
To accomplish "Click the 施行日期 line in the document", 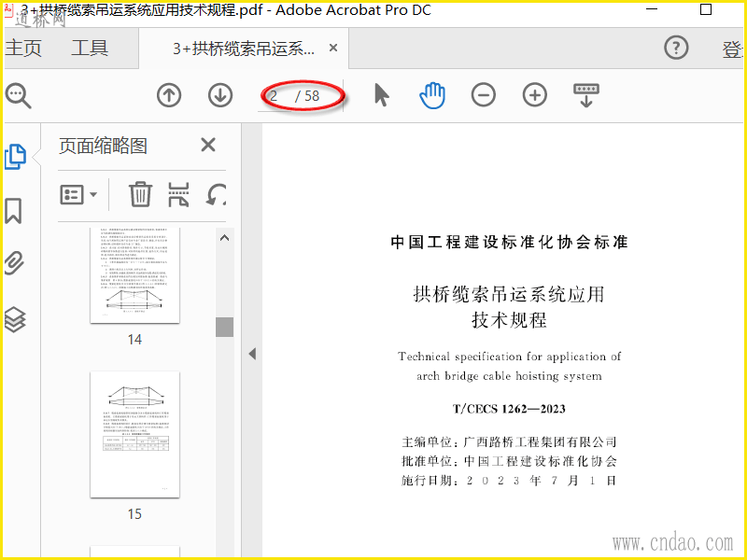I will (509, 481).
